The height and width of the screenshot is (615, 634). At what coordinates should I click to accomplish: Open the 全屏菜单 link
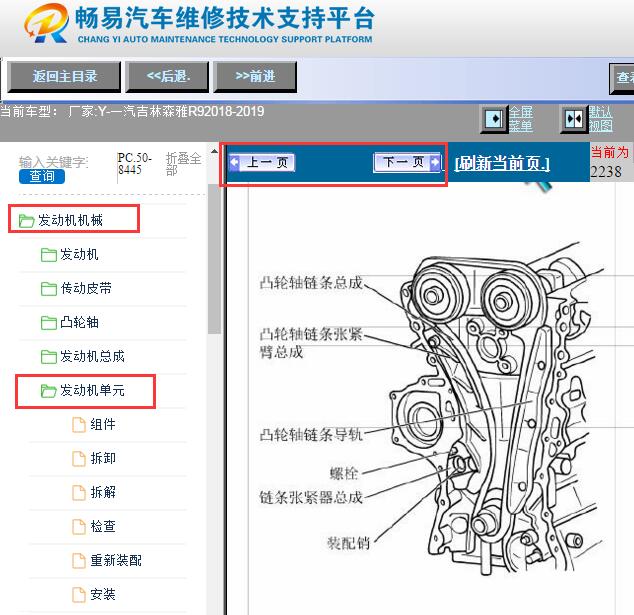pos(520,119)
